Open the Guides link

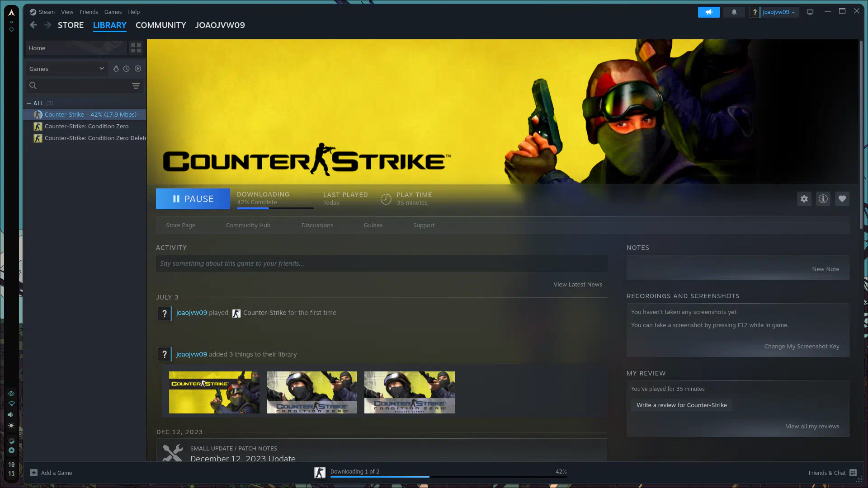(373, 225)
